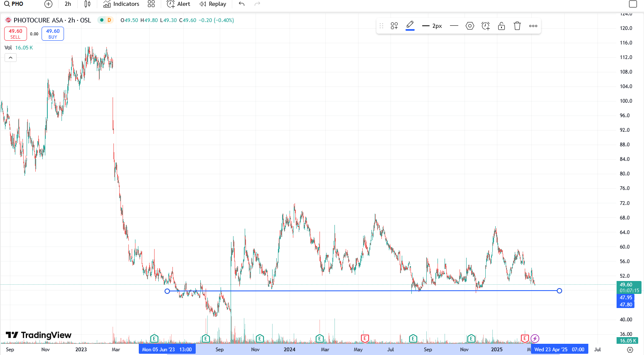Image resolution: width=644 pixels, height=355 pixels.
Task: Open the Indicators dialog
Action: tap(121, 4)
